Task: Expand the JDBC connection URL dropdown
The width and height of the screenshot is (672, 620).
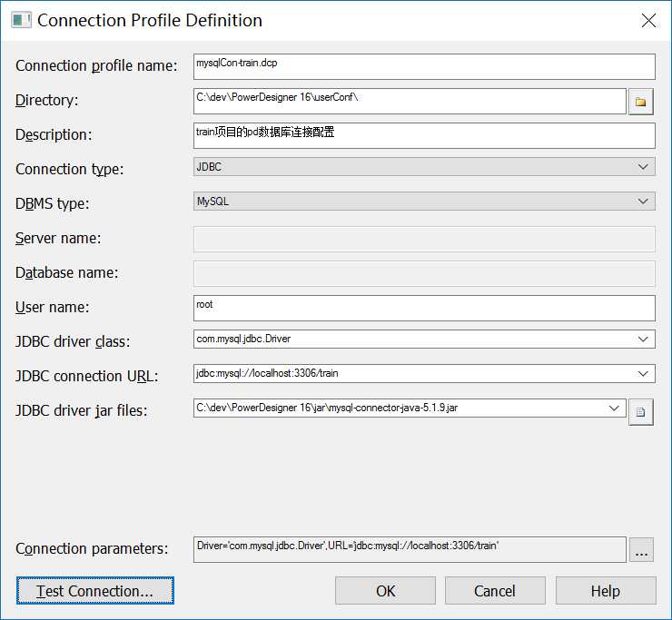Action: [x=642, y=374]
